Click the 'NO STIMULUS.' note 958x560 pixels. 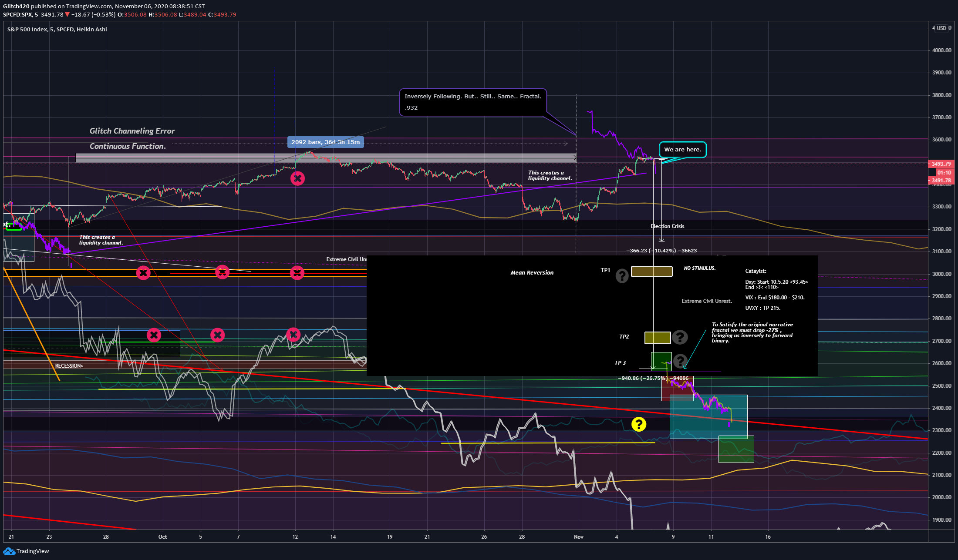(x=700, y=268)
